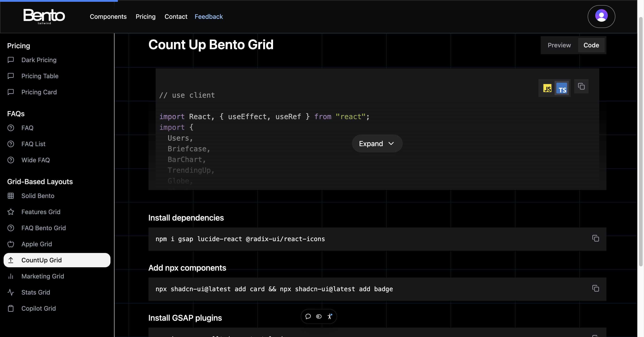Open the user profile avatar menu

[601, 16]
